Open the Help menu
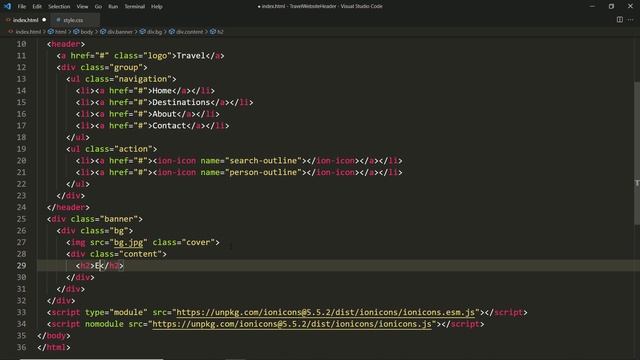 [x=157, y=7]
